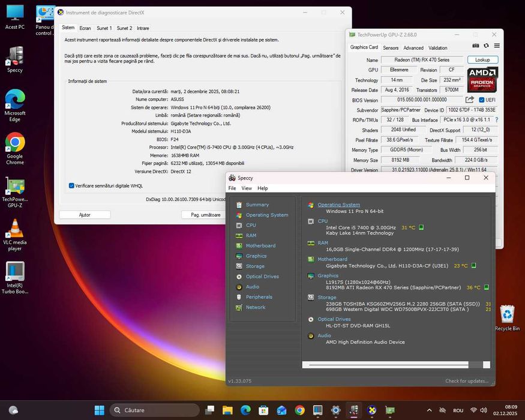Image resolution: width=525 pixels, height=420 pixels.
Task: Click the Motherboard temperature indicator icon in Speccy
Action: tap(473, 266)
